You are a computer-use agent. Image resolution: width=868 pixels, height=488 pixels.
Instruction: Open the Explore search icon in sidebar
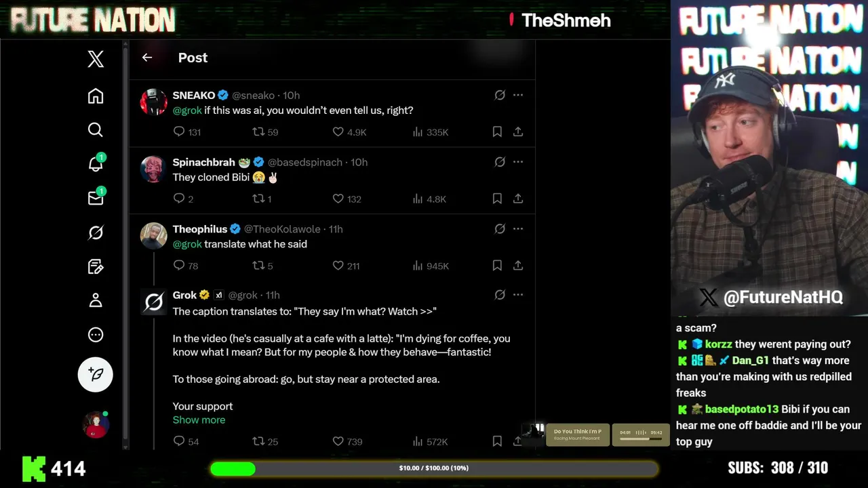[x=96, y=130]
